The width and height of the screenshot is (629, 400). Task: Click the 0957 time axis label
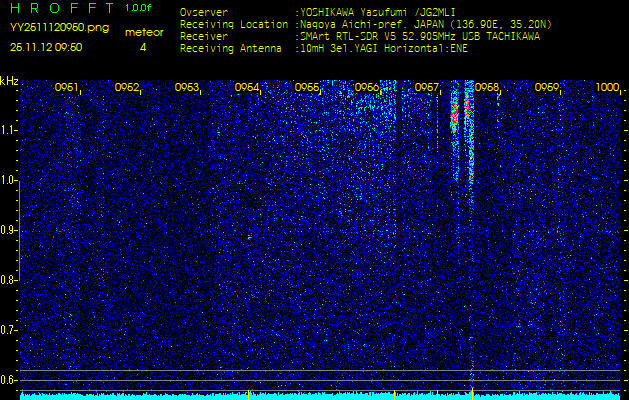coord(427,87)
